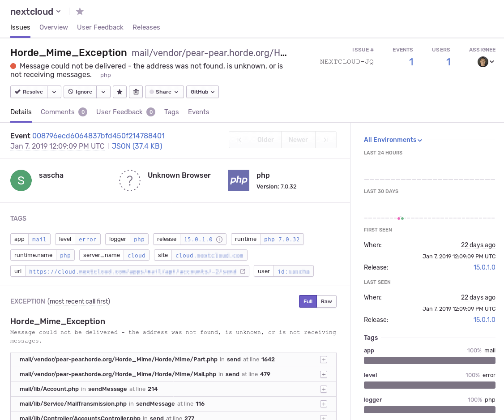Expand the Account.php sendMessage frame

coord(324,389)
